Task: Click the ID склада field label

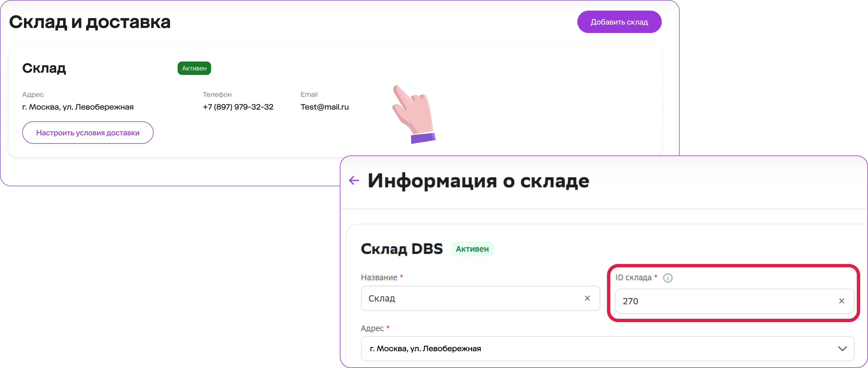Action: [x=633, y=277]
